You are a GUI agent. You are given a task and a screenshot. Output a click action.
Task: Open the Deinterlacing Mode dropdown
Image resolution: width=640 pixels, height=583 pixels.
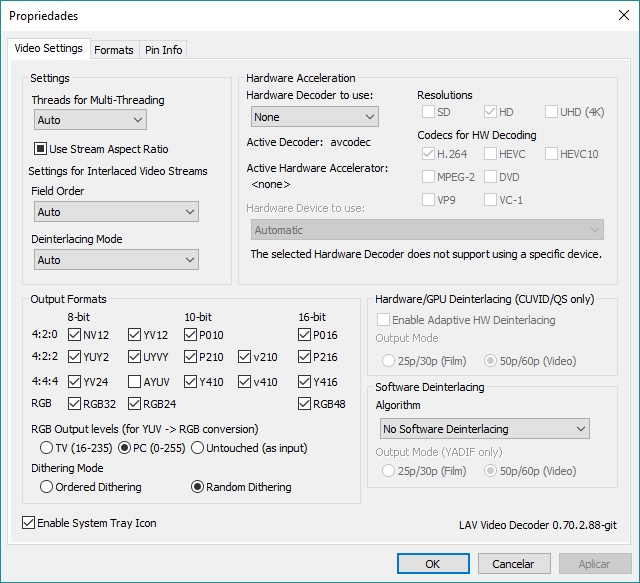pyautogui.click(x=116, y=260)
